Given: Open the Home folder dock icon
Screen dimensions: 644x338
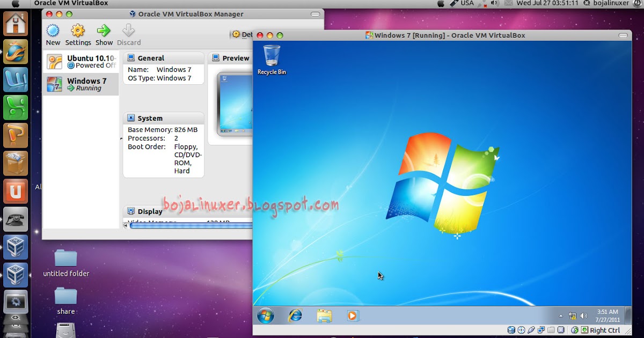Looking at the screenshot, I should (16, 23).
